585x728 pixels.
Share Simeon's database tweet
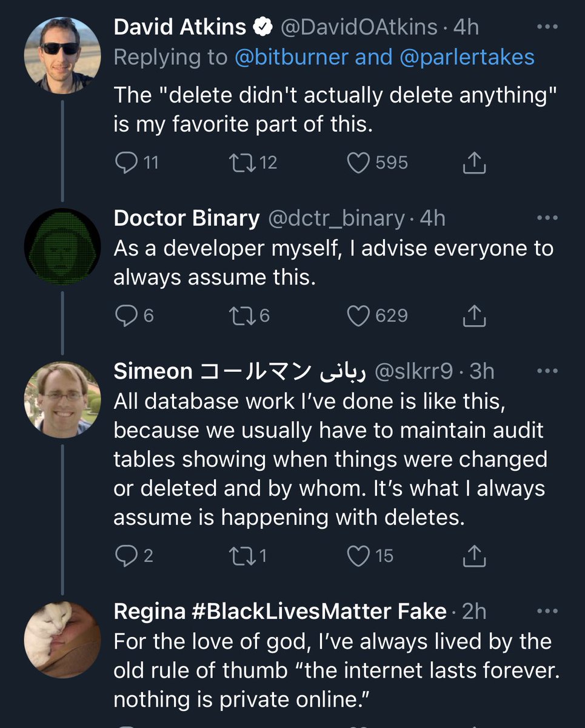point(475,555)
